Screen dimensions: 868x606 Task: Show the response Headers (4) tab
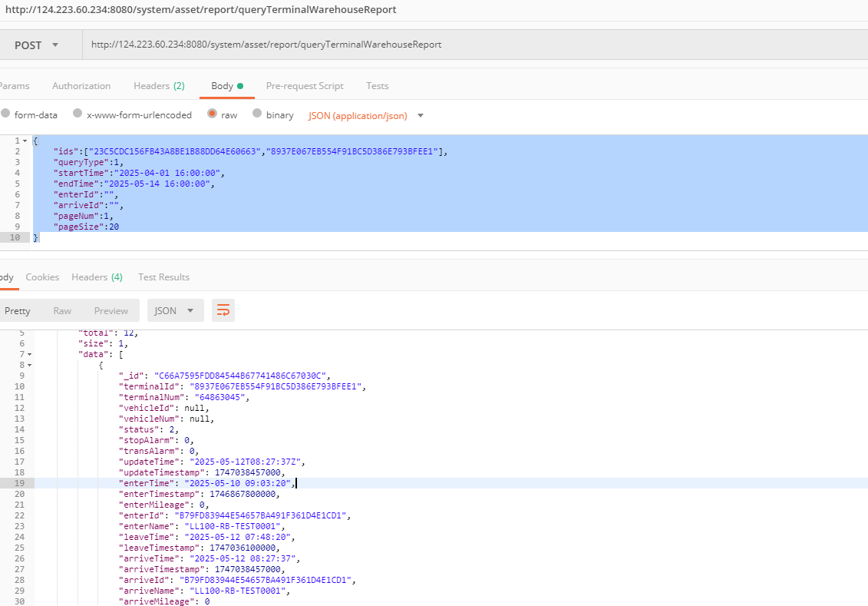coord(97,277)
